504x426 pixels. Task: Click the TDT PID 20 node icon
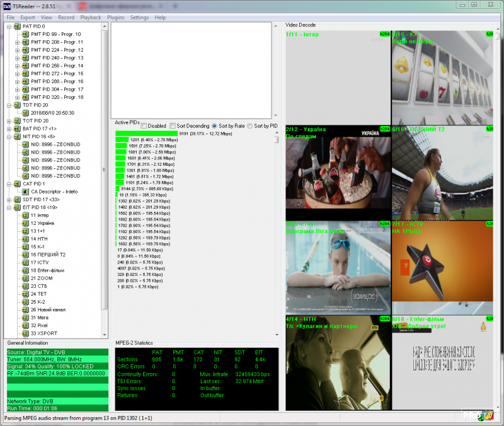[x=17, y=105]
